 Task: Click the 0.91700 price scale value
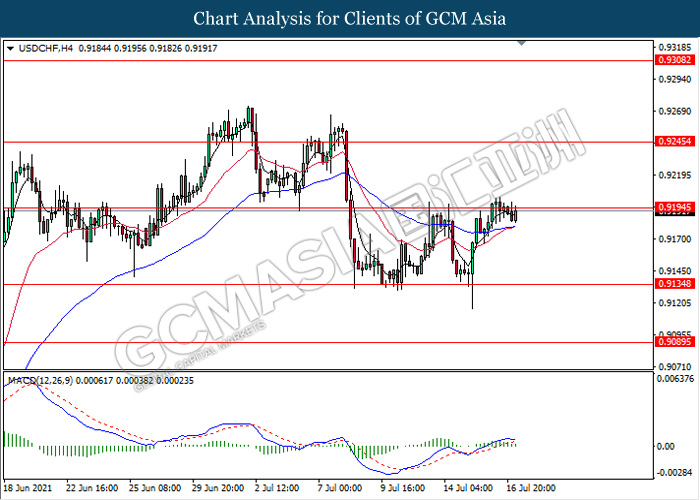[677, 239]
